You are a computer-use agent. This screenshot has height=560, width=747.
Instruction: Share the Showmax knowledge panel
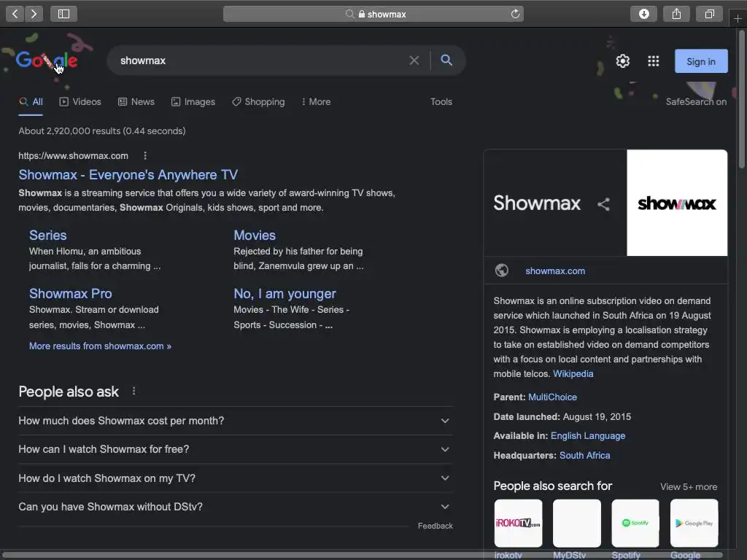point(603,204)
